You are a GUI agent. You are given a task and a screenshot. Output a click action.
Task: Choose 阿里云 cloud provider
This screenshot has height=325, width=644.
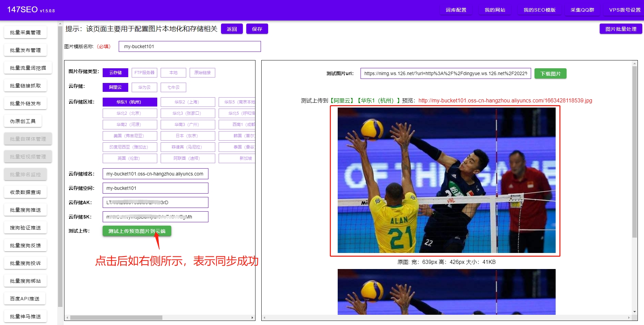click(115, 87)
